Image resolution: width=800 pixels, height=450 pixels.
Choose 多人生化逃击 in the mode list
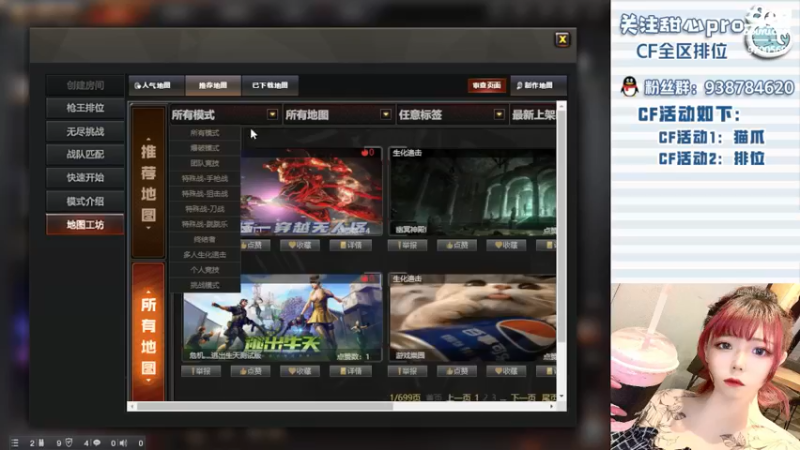205,255
